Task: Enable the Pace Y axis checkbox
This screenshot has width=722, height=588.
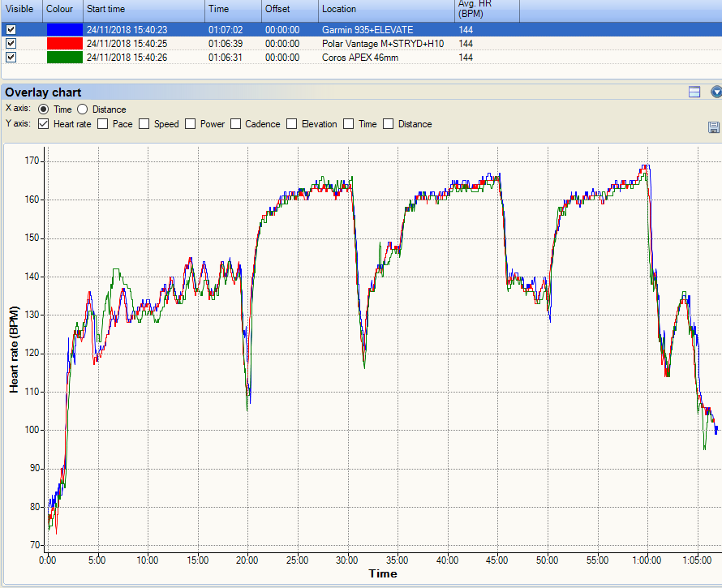Action: coord(103,124)
